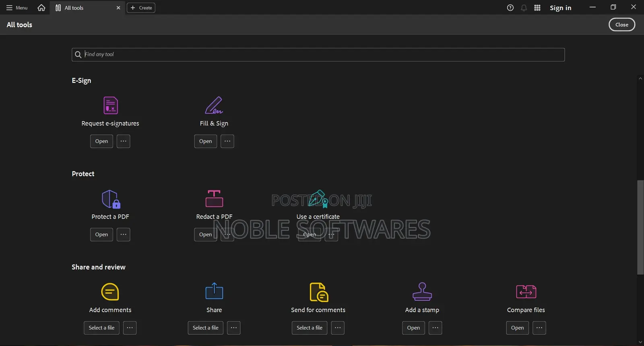Show more options for Request e-signatures

tap(124, 141)
